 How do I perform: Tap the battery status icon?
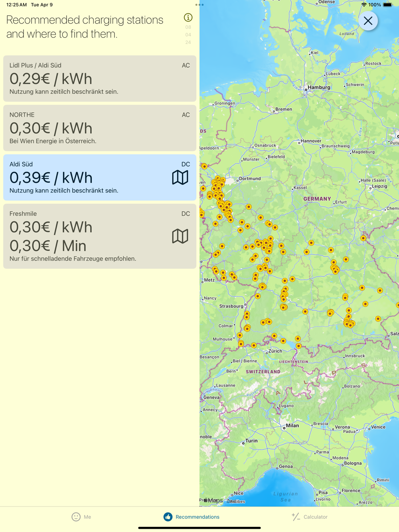coord(388,5)
